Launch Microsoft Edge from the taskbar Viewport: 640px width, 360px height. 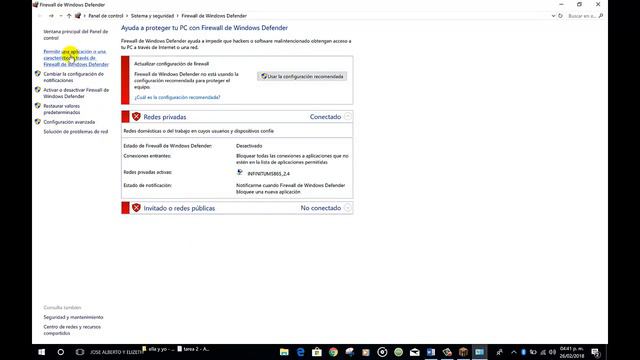tap(301, 352)
